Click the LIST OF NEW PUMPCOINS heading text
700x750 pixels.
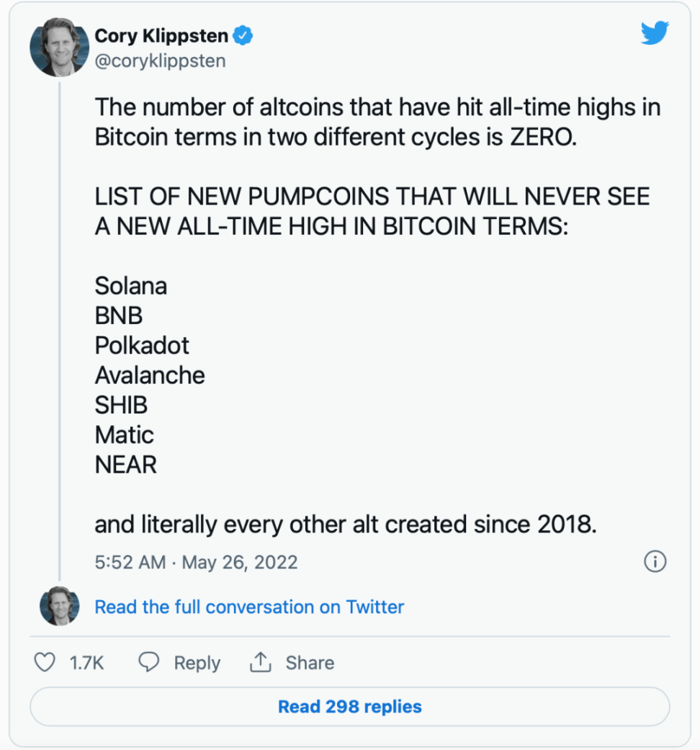point(372,211)
